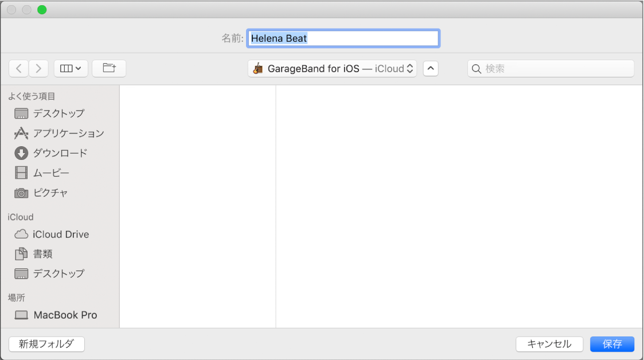Click the new folder toolbar icon
644x360 pixels.
coord(109,68)
